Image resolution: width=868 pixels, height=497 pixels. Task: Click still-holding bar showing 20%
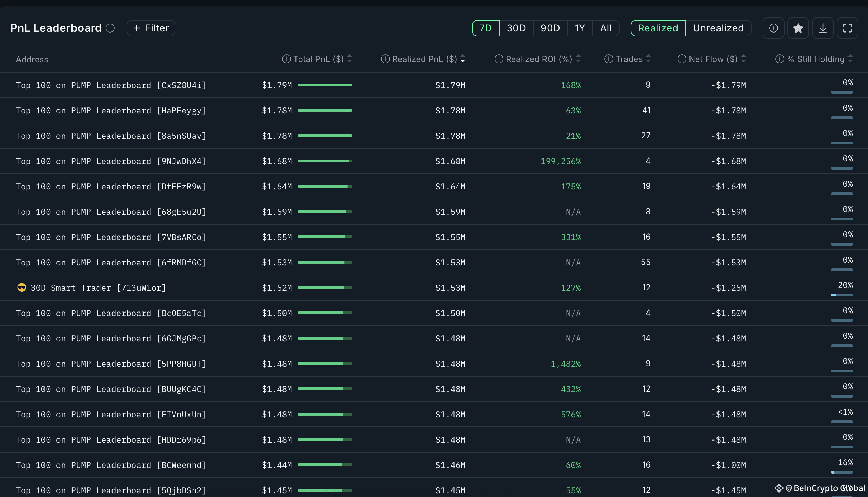tap(842, 295)
